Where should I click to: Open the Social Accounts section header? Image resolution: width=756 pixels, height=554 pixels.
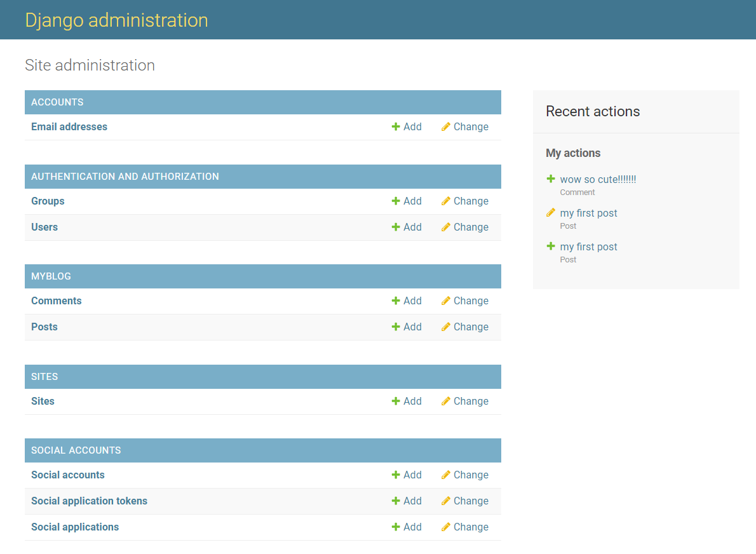[76, 450]
